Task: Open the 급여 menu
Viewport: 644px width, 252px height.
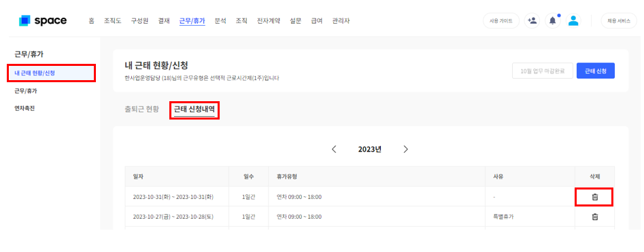Action: [317, 20]
